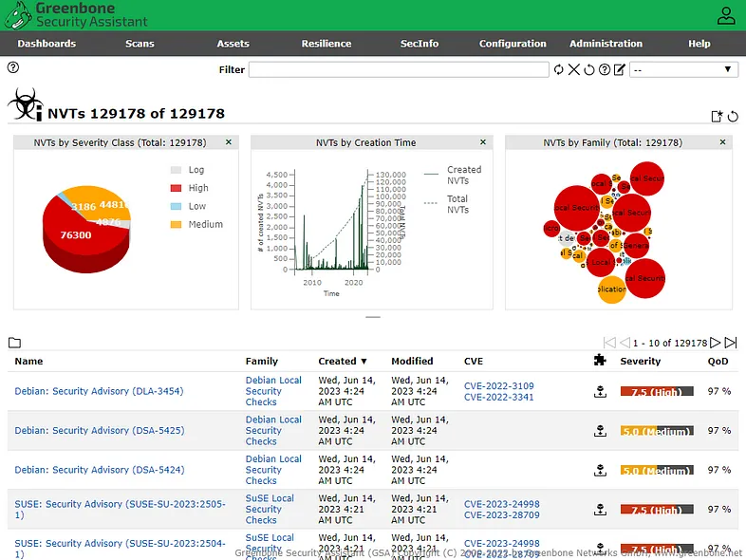This screenshot has width=746, height=560.
Task: Open CVE-2022-3109 link
Action: (x=499, y=386)
